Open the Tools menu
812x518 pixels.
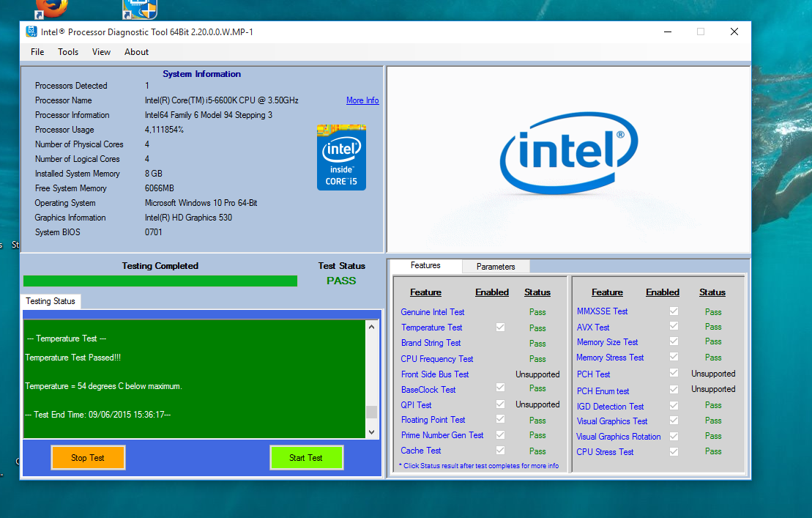[68, 52]
